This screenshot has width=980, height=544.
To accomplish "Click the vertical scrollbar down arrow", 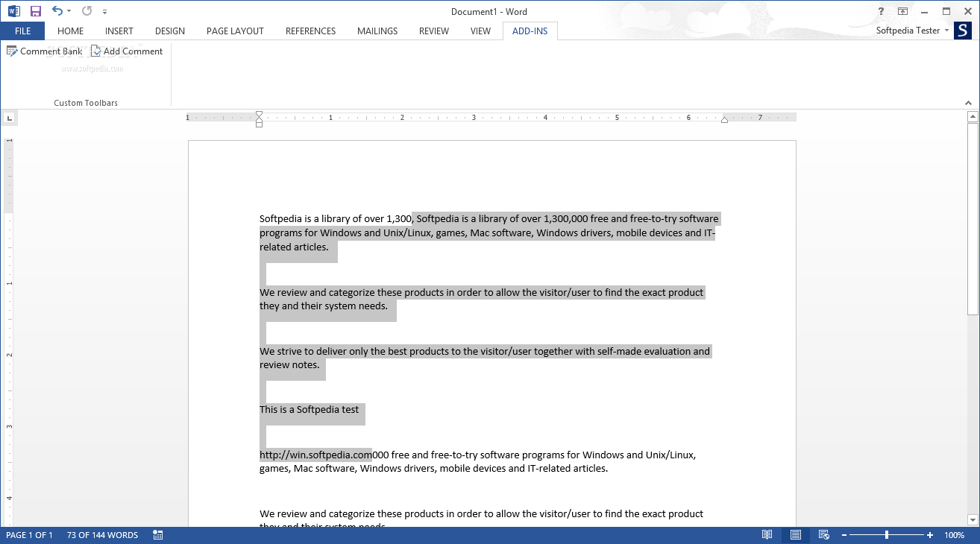I will pyautogui.click(x=973, y=519).
